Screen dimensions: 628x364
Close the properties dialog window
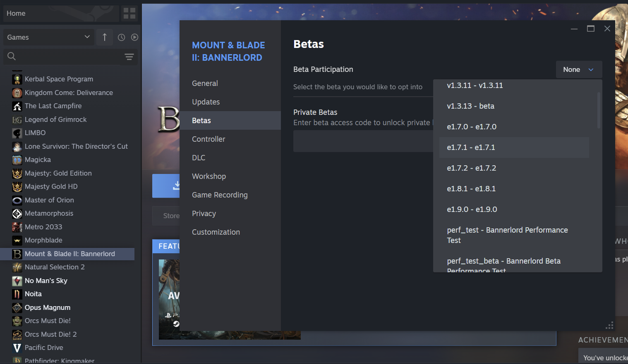click(x=607, y=29)
